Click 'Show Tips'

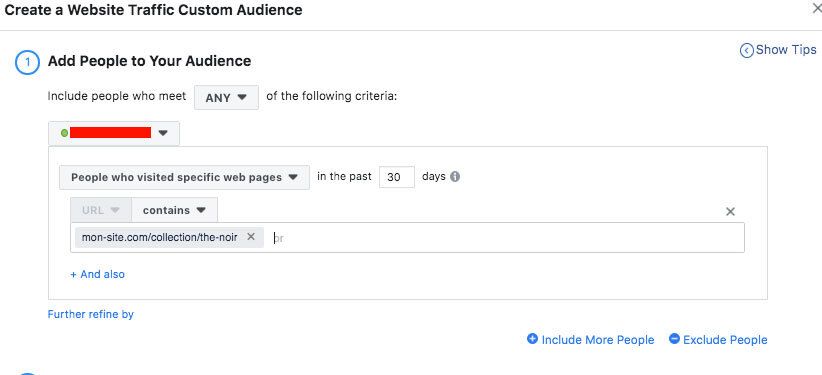tap(778, 50)
